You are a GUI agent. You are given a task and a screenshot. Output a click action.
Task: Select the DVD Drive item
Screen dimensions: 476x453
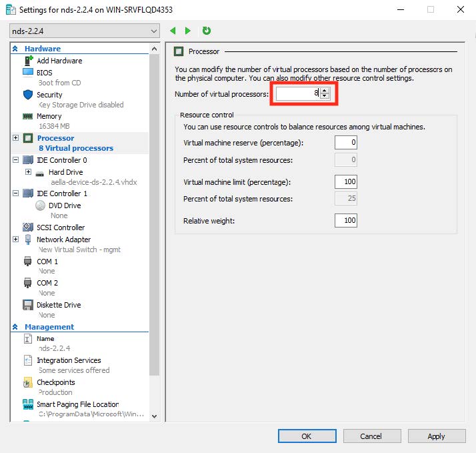pos(64,205)
